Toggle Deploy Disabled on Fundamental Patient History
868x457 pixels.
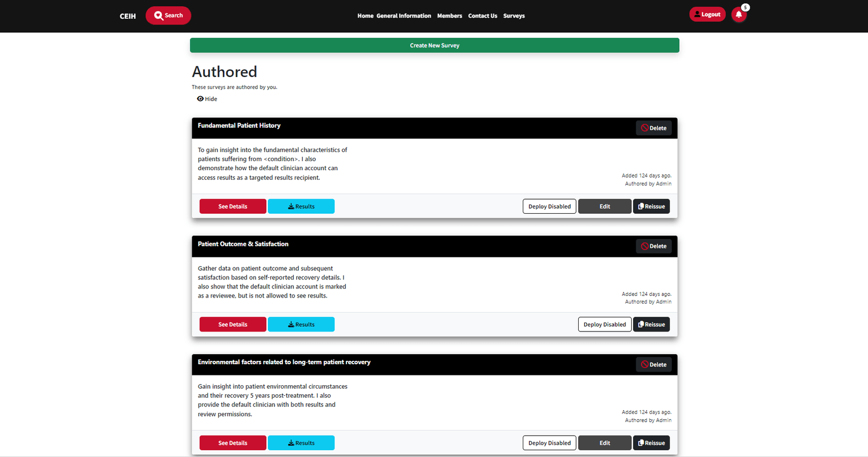click(x=549, y=206)
